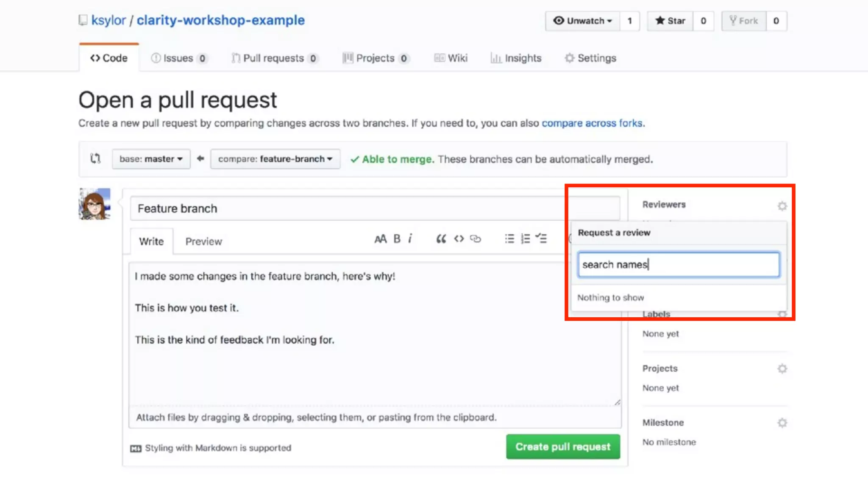Add a bulleted list
Screen dimensions: 868x488
point(509,239)
